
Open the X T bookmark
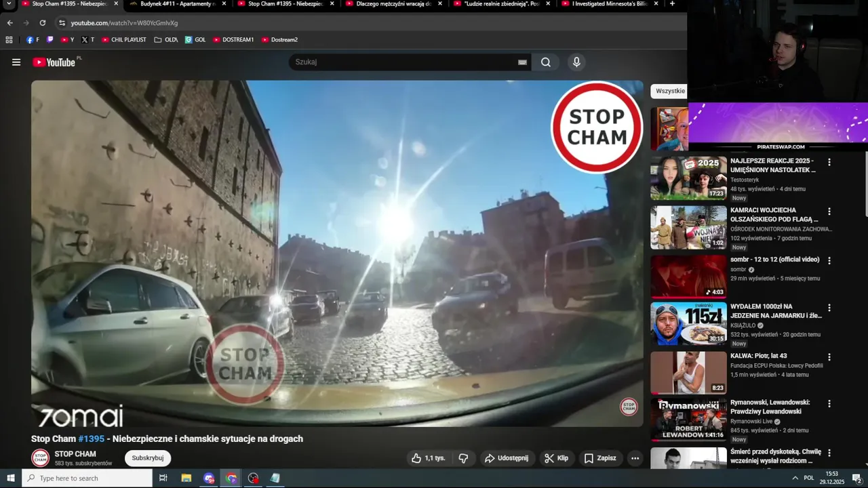88,40
